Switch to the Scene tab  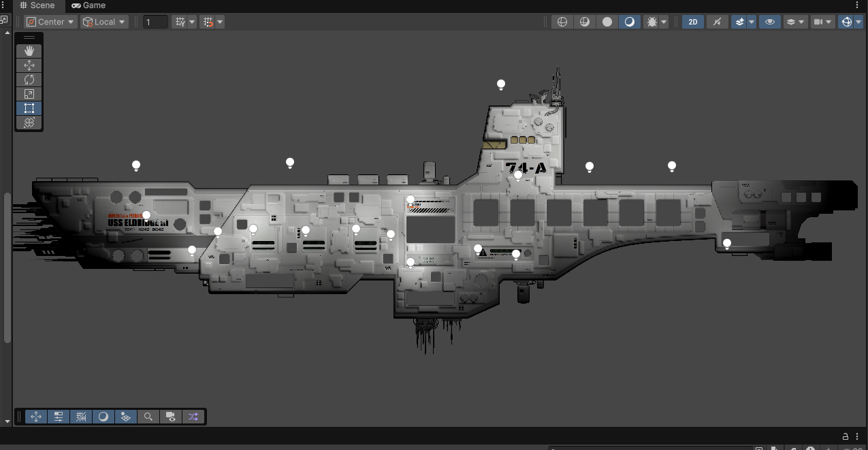(x=37, y=5)
